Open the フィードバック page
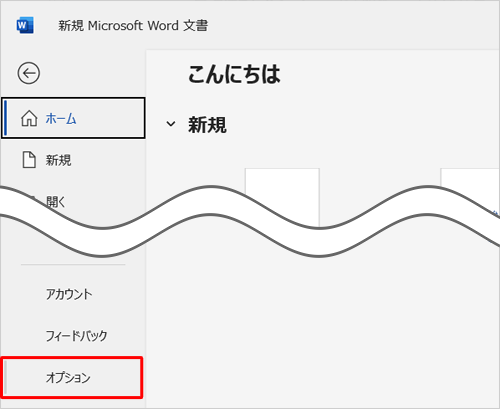 pyautogui.click(x=76, y=336)
